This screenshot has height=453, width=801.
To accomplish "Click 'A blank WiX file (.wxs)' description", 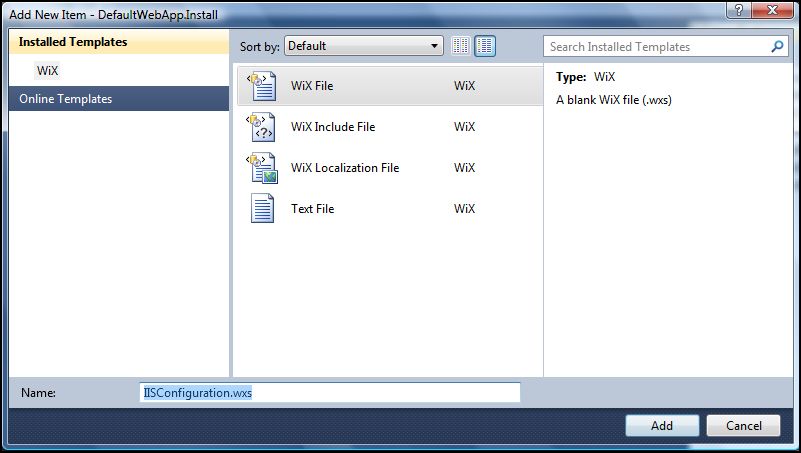I will pos(614,100).
